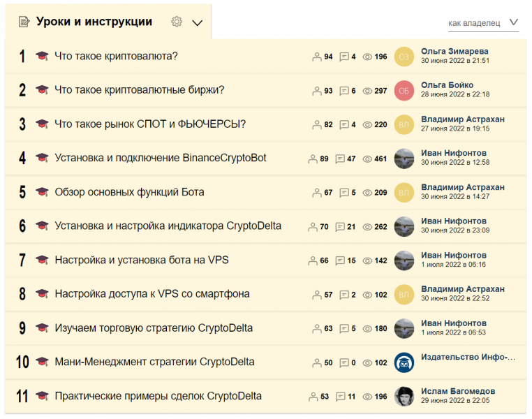Open lesson 'Настройка и установка бота на VPS'

pos(142,260)
